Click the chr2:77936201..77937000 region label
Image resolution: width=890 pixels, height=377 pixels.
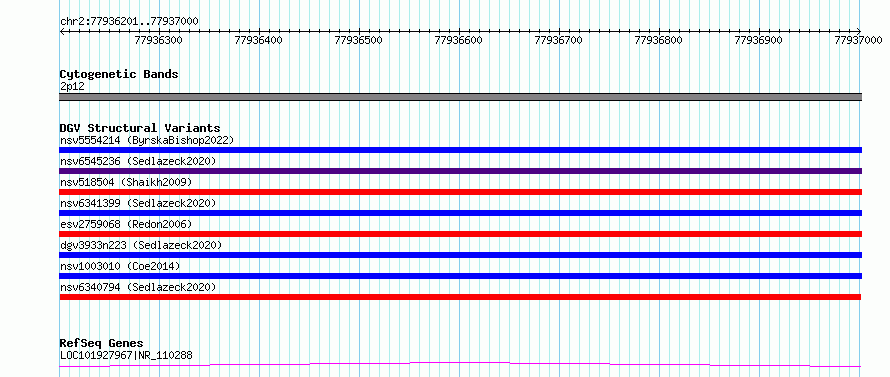click(x=129, y=21)
